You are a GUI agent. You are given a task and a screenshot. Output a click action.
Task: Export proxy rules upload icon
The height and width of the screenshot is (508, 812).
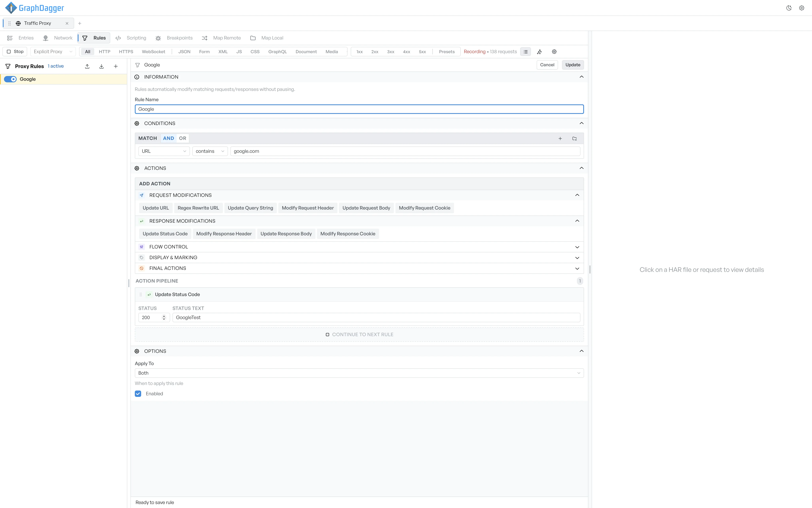point(87,66)
